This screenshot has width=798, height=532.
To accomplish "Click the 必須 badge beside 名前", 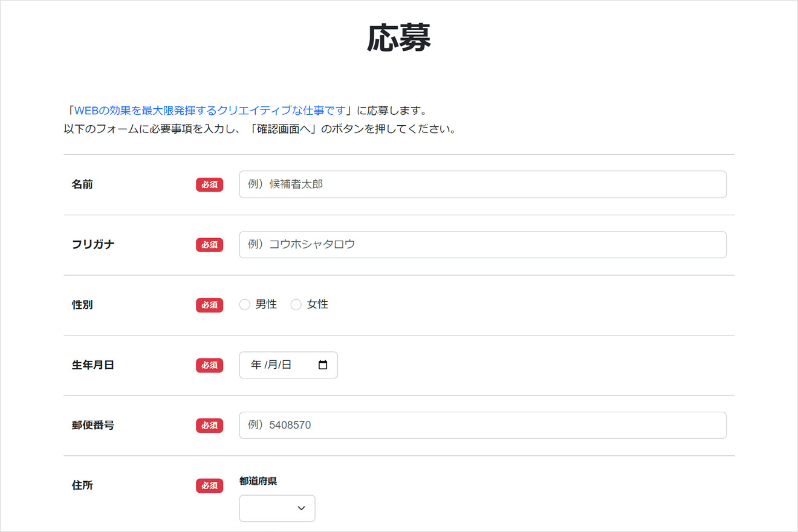I will 209,184.
